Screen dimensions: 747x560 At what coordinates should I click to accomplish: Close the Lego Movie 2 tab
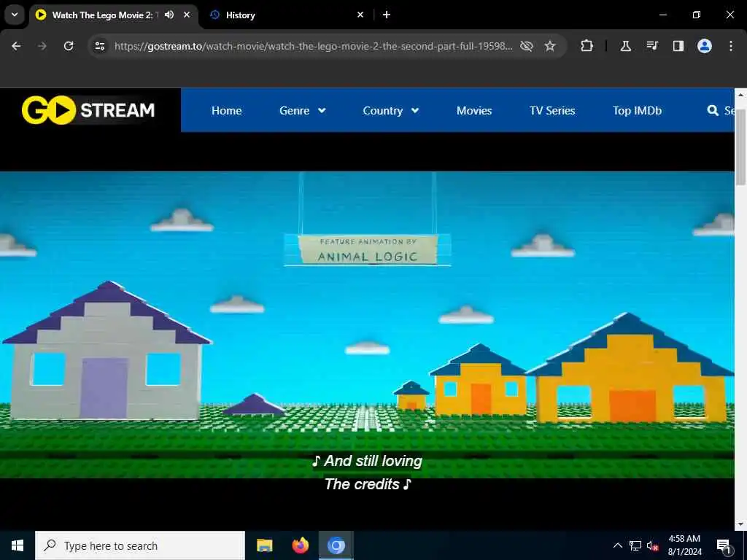(187, 15)
